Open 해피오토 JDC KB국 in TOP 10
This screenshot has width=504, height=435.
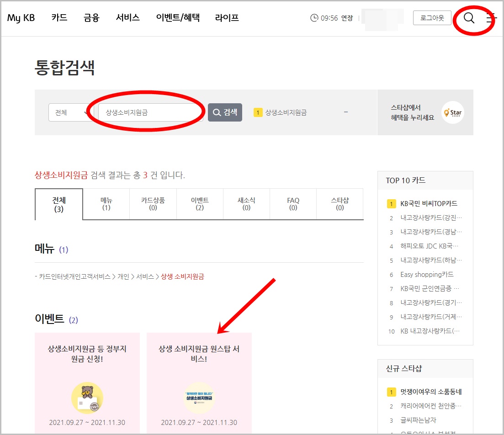430,246
